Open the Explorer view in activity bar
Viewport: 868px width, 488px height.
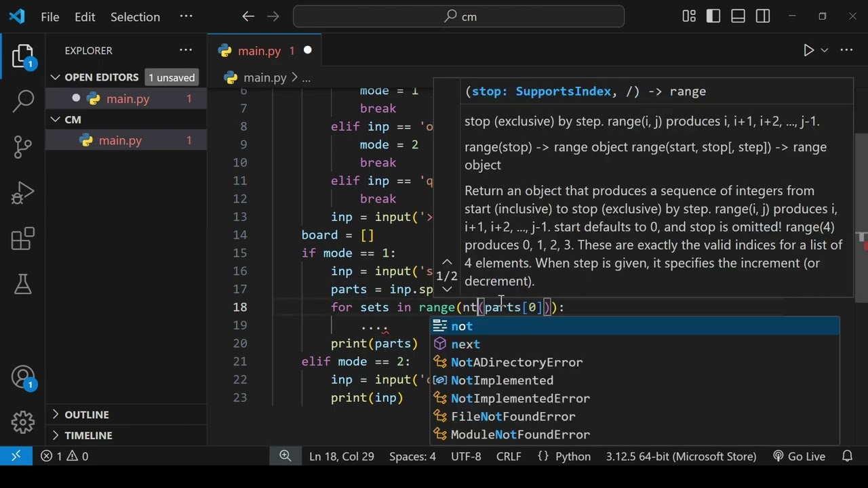point(23,57)
